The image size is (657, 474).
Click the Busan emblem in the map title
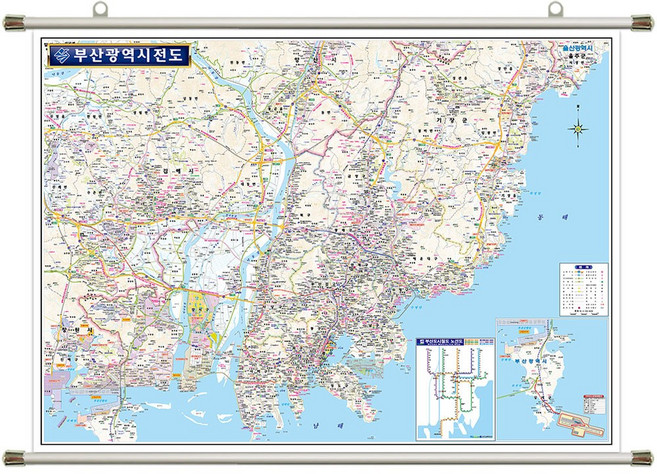[x=62, y=55]
